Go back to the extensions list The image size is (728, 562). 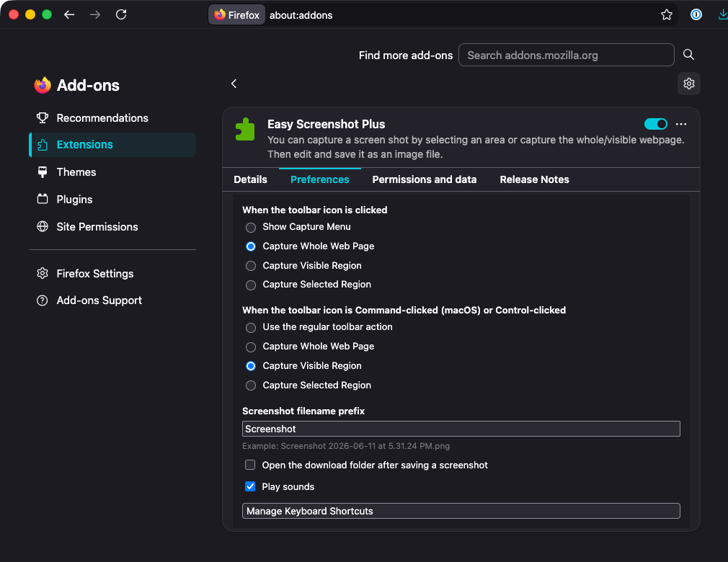click(x=234, y=84)
